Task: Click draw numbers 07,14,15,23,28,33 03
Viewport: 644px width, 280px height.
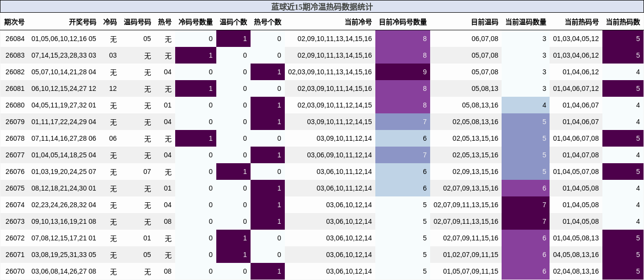Action: [64, 55]
